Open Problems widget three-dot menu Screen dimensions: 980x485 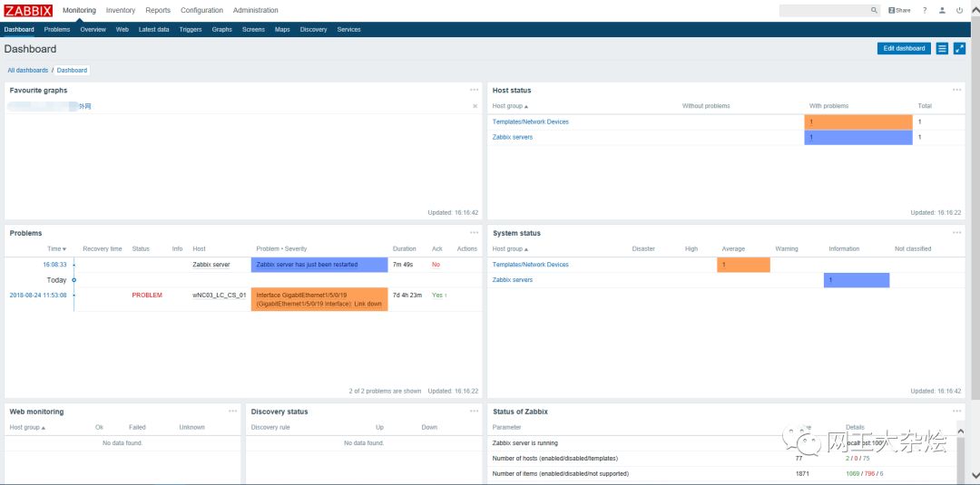(475, 233)
